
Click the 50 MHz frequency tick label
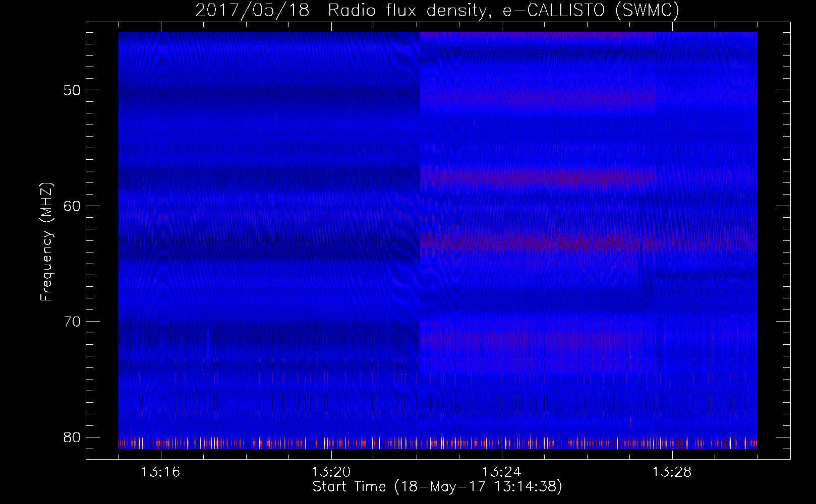pyautogui.click(x=73, y=91)
